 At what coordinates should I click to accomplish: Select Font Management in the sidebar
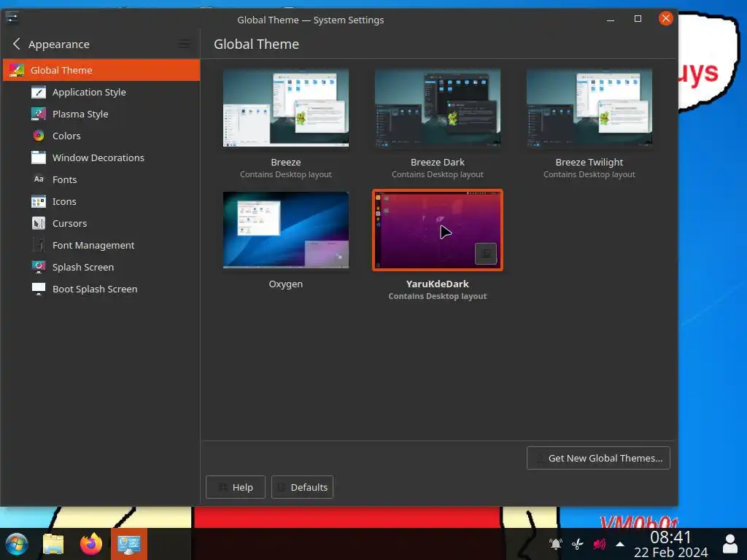tap(101, 245)
